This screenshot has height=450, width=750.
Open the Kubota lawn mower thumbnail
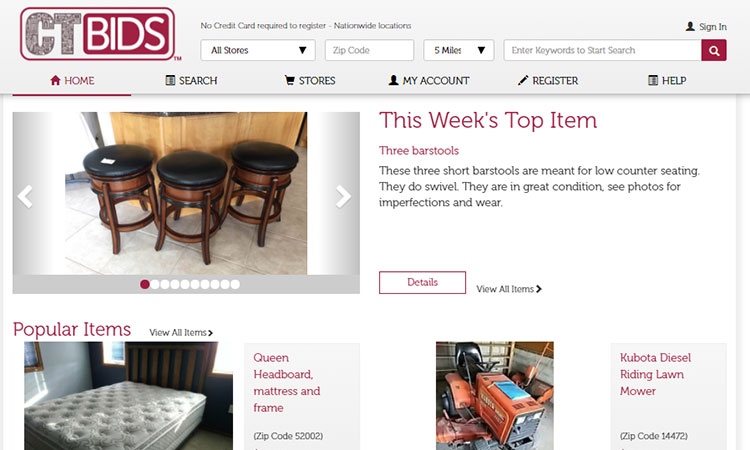495,395
